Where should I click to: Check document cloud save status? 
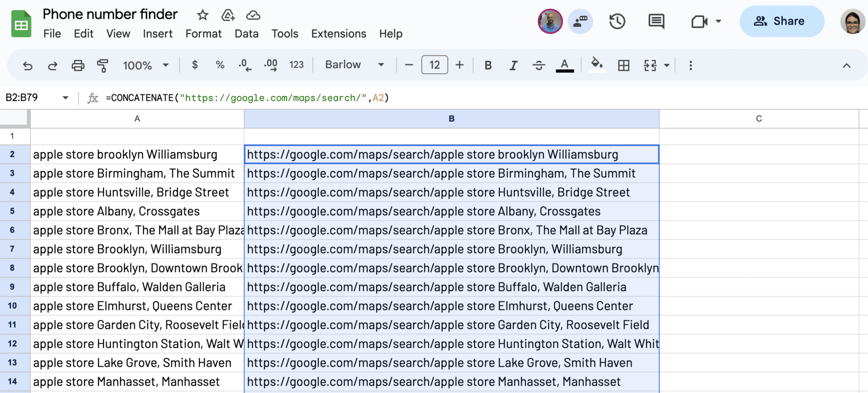click(x=253, y=15)
